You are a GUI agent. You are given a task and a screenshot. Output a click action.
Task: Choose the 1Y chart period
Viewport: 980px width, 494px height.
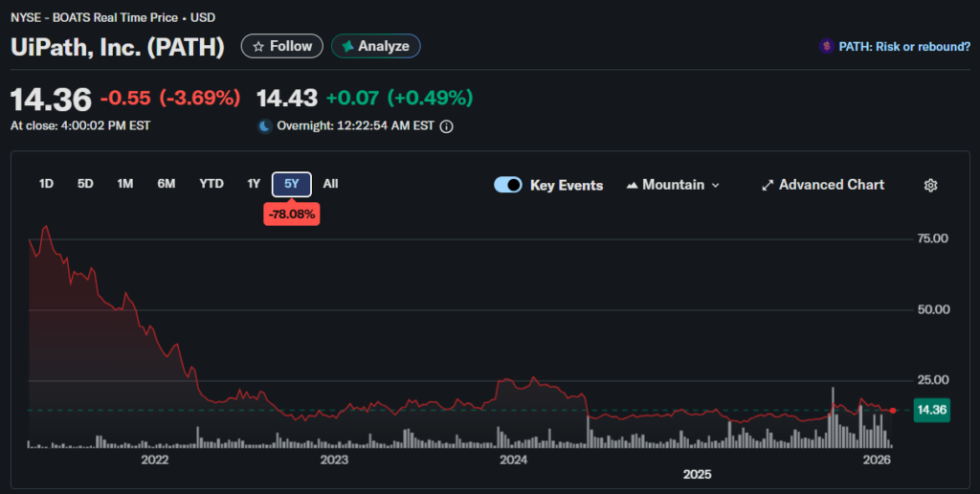click(x=254, y=184)
